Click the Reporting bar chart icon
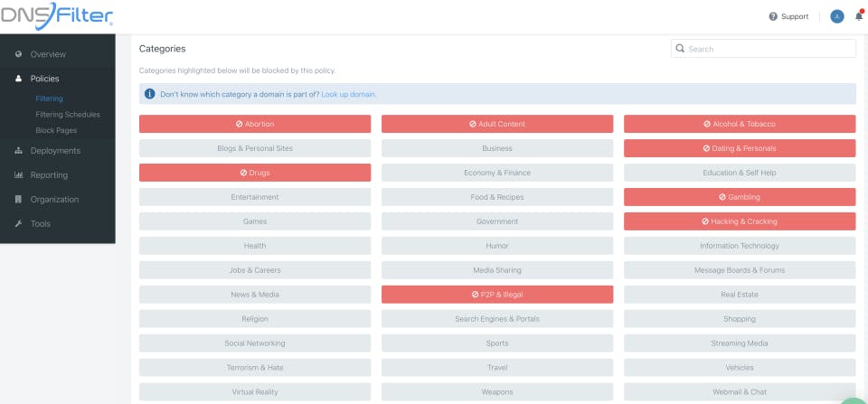Image resolution: width=868 pixels, height=404 pixels. 19,175
